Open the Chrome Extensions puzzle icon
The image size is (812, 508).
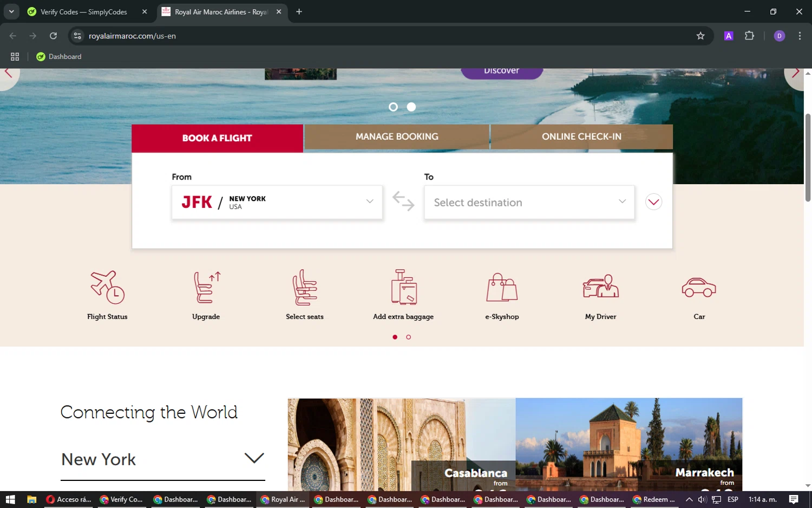click(749, 36)
